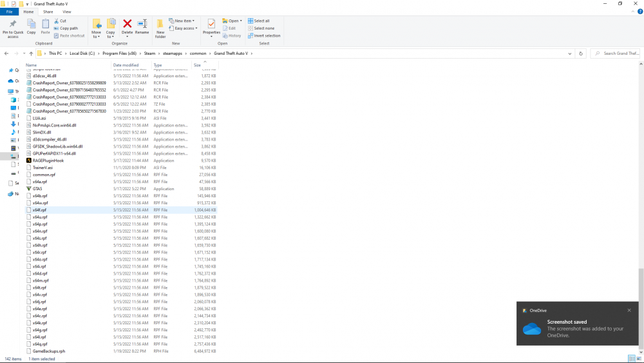Click the Pin to Quick access icon
The width and height of the screenshot is (644, 363).
(13, 25)
